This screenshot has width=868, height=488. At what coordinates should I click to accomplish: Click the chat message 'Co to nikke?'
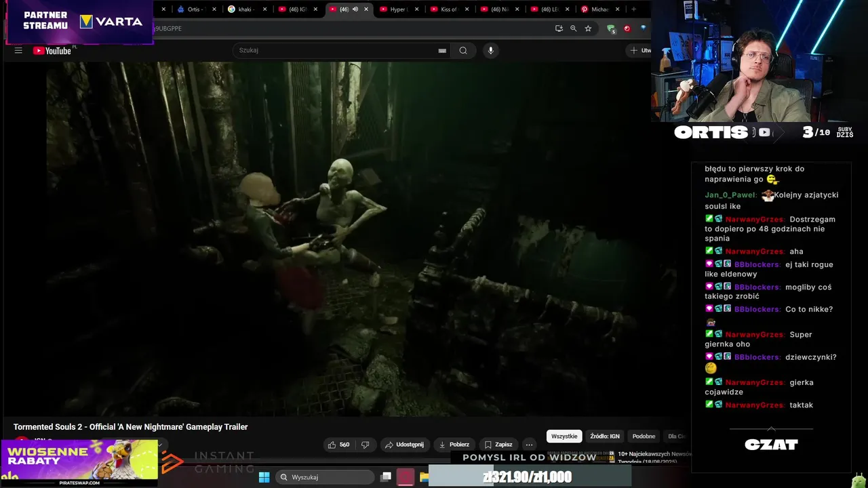tap(808, 309)
